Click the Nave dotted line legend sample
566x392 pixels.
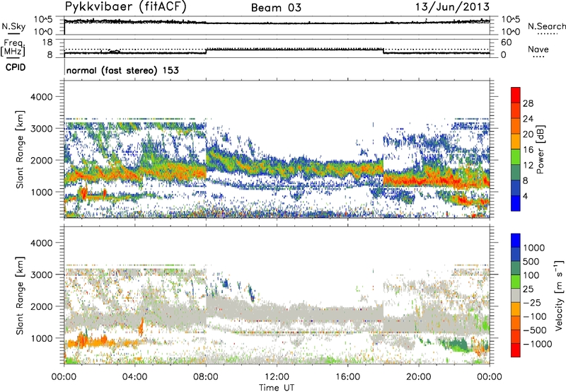click(x=538, y=57)
